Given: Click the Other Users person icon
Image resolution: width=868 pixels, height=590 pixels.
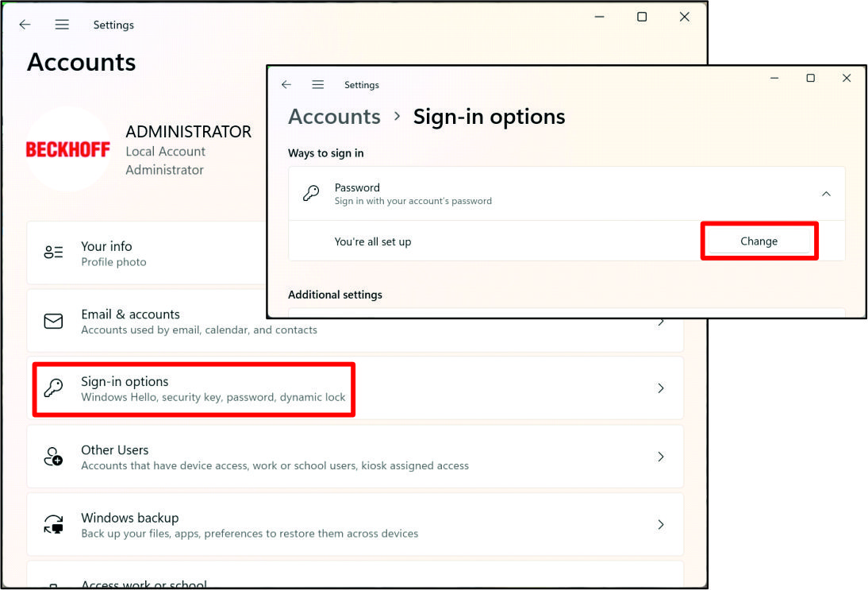Looking at the screenshot, I should (x=53, y=457).
